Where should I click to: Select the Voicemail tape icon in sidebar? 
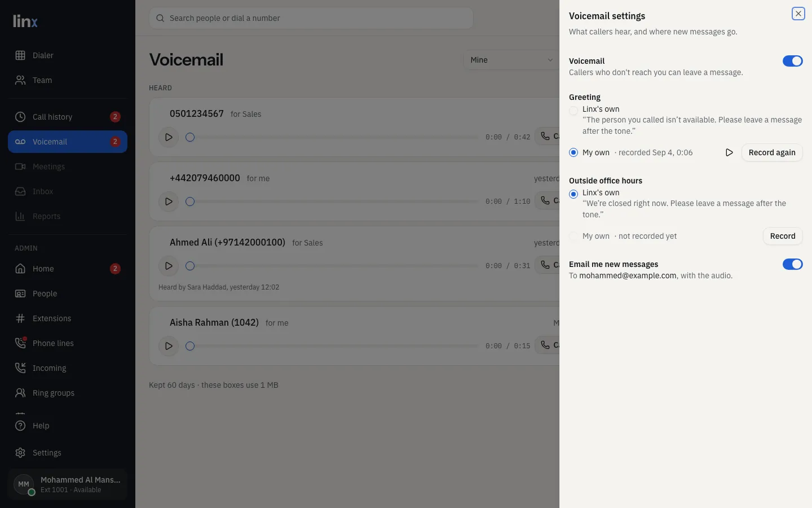[x=20, y=142]
